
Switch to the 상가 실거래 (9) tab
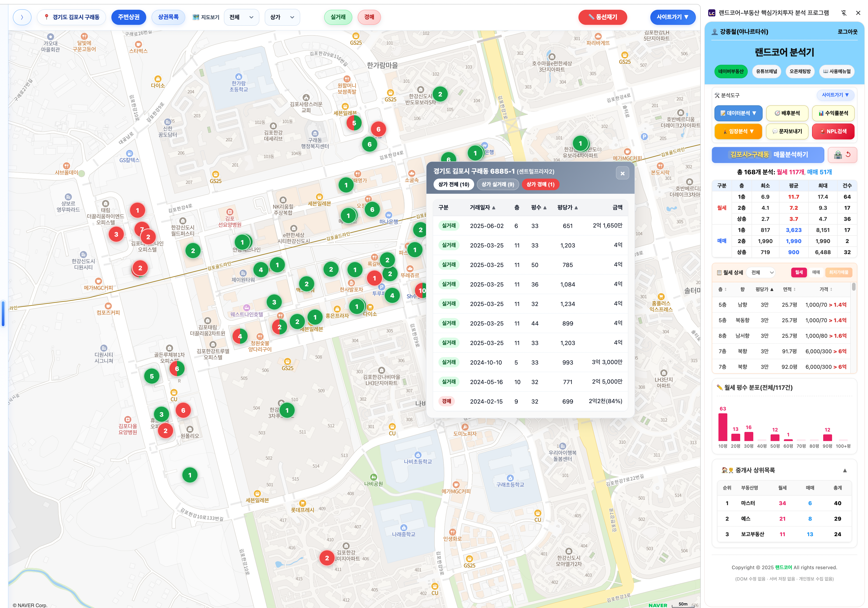coord(497,184)
